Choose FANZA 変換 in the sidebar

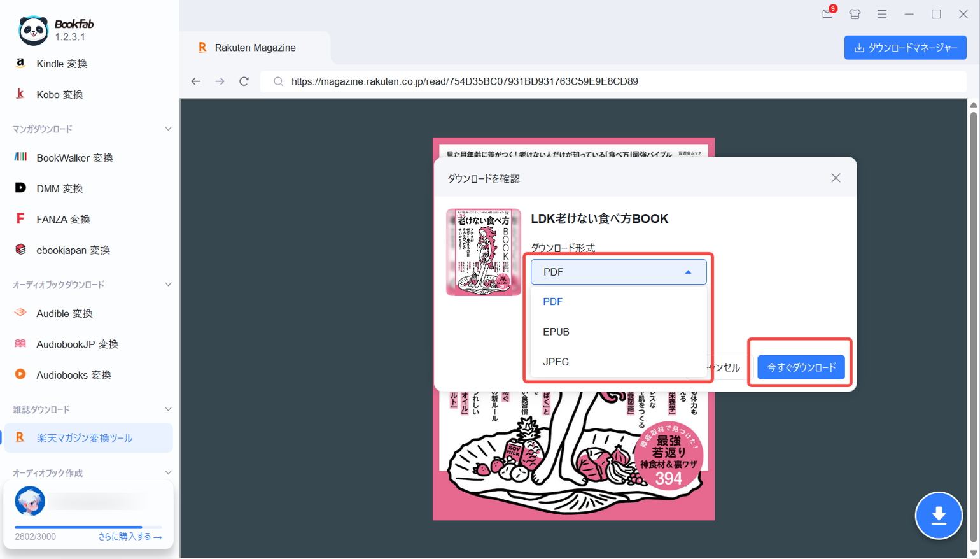(63, 219)
